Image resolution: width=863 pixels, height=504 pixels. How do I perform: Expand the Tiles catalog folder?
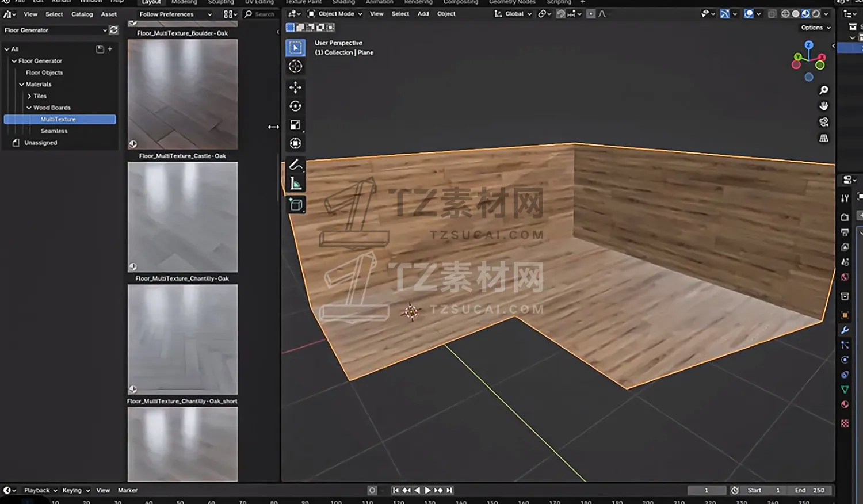click(x=29, y=96)
